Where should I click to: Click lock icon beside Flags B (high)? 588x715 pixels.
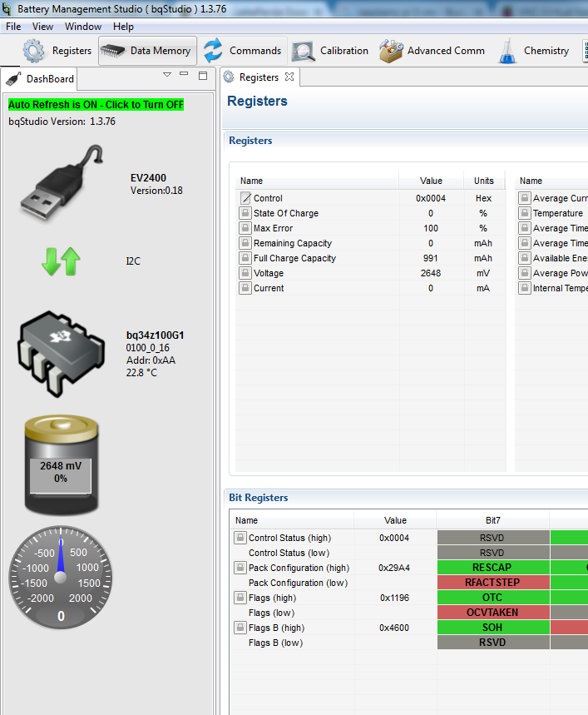[240, 628]
